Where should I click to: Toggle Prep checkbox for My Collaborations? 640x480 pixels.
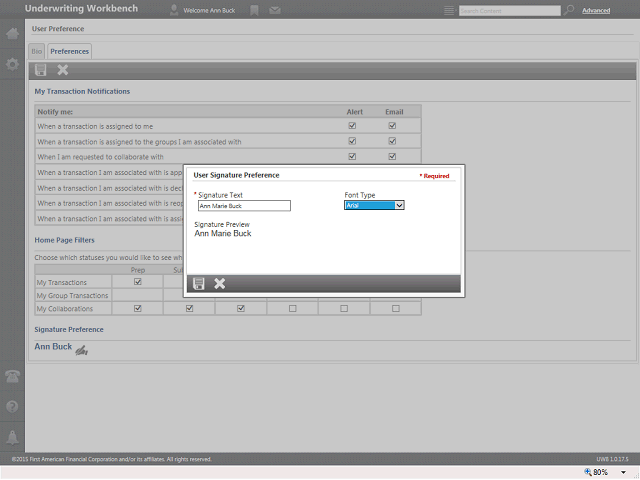click(x=138, y=308)
